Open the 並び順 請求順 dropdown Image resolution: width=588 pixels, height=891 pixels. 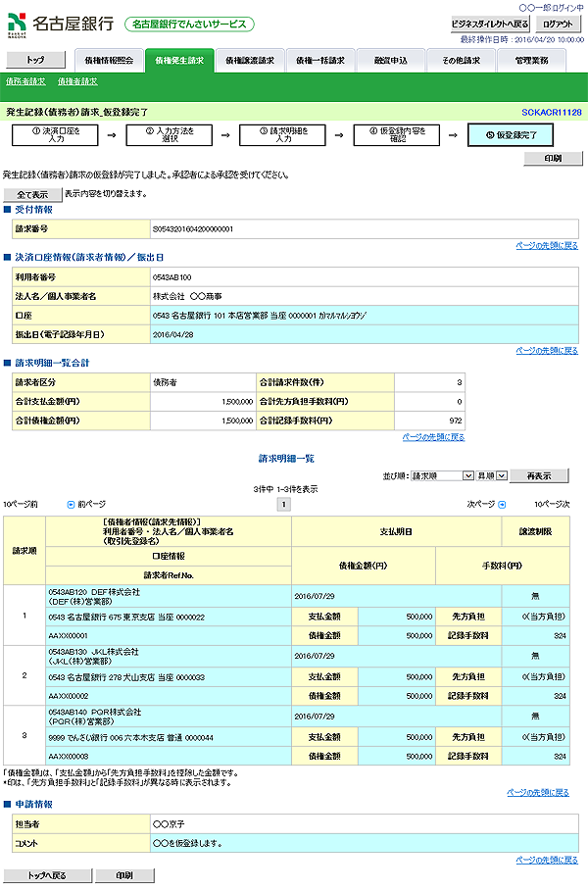(x=442, y=475)
